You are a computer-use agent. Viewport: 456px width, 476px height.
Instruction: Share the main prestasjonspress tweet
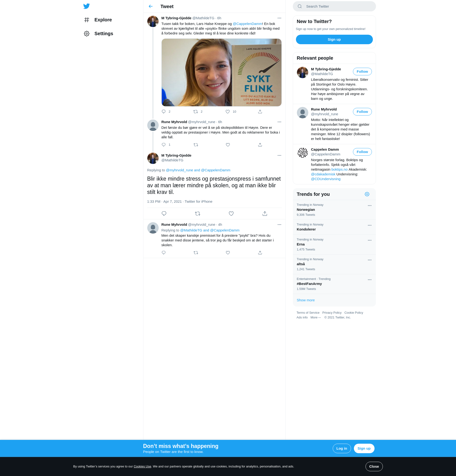[x=265, y=213]
